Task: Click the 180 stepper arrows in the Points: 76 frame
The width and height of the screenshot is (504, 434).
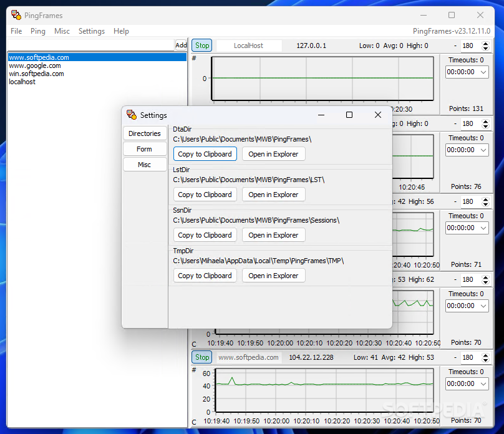Action: (486, 123)
